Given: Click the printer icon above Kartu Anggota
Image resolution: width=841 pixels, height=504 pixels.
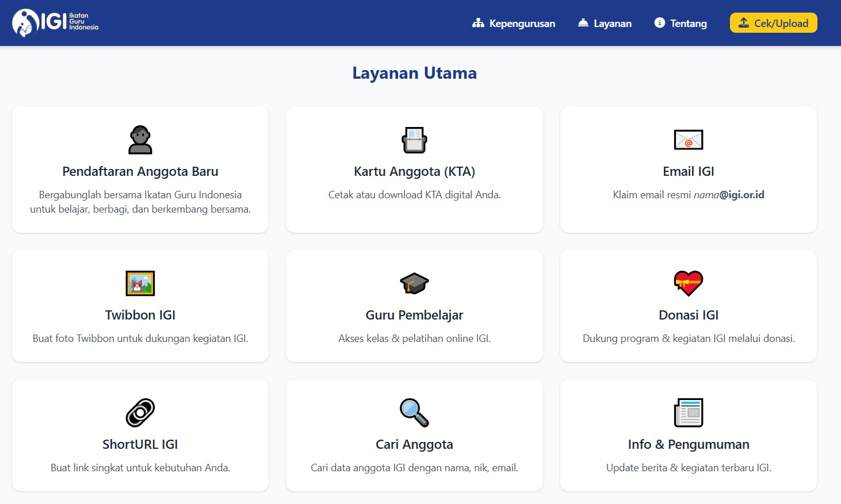Looking at the screenshot, I should click(x=414, y=140).
